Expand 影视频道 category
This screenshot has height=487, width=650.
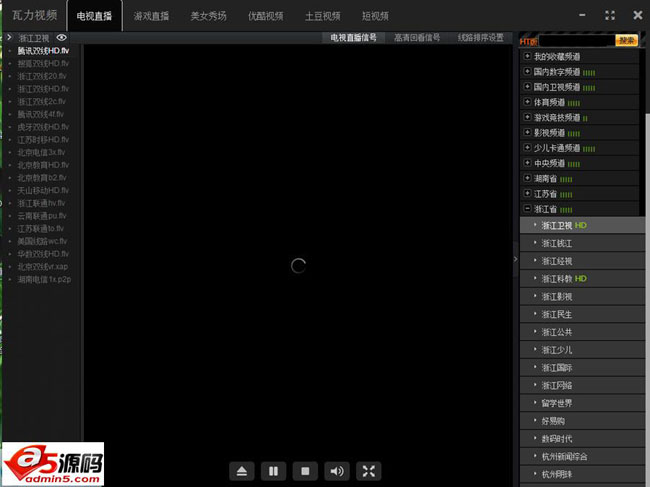pyautogui.click(x=527, y=133)
